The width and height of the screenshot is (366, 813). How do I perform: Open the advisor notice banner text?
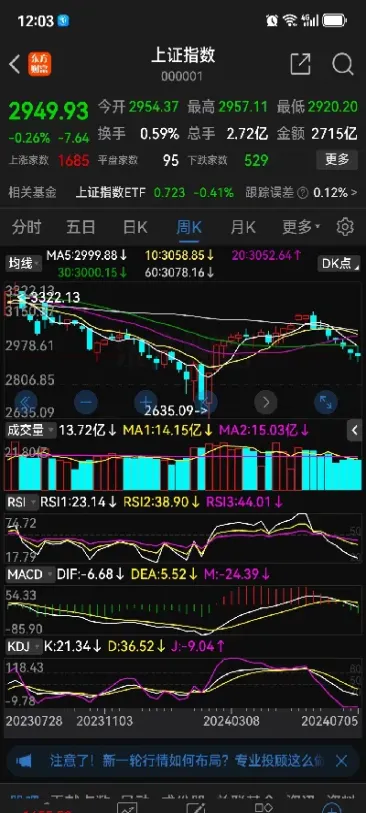pyautogui.click(x=187, y=761)
